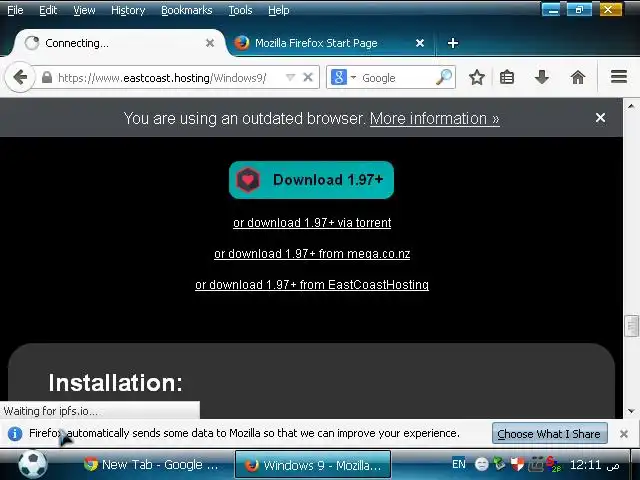
Task: Click the magnifying glass search icon
Action: click(x=444, y=77)
